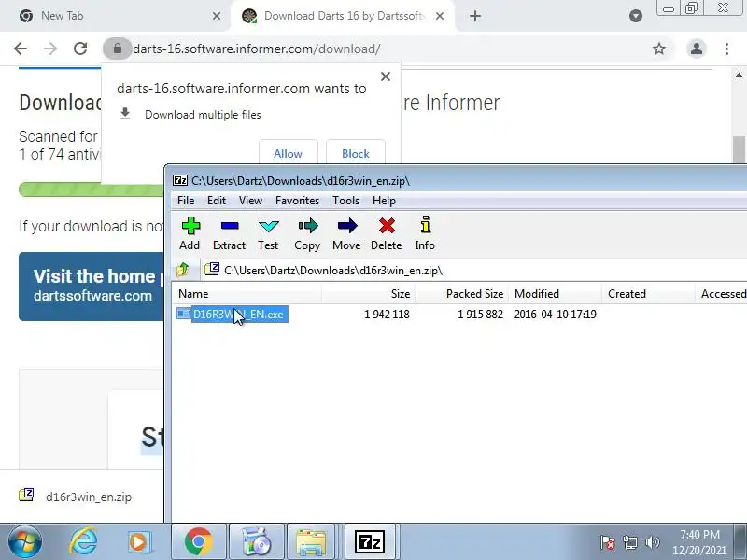The image size is (747, 560).
Task: Sort by the Created column header
Action: point(648,294)
